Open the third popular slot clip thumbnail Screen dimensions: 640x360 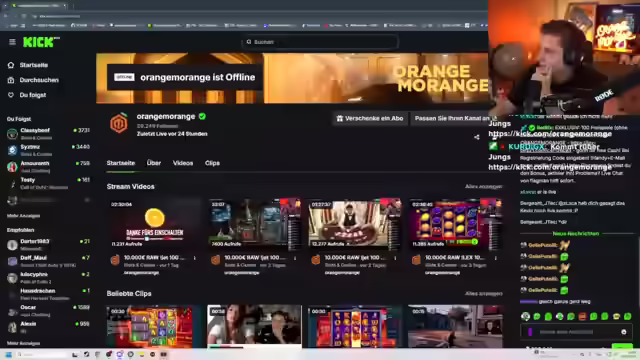355,326
